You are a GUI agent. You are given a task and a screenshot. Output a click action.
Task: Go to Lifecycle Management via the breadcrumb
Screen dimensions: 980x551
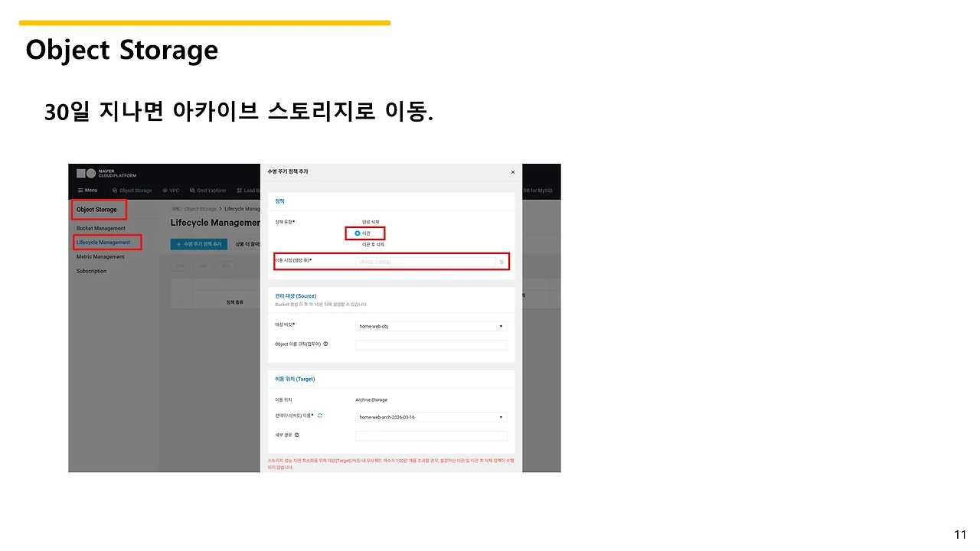243,208
